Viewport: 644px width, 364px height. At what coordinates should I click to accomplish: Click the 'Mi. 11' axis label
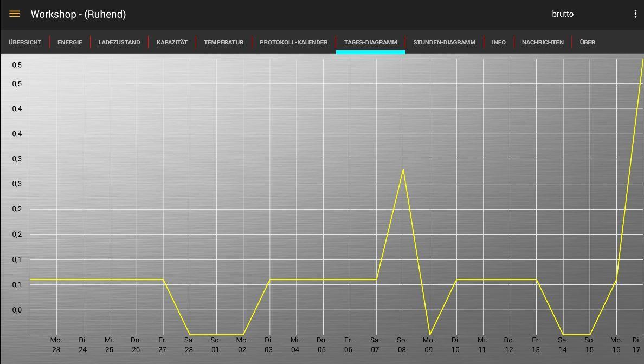482,344
